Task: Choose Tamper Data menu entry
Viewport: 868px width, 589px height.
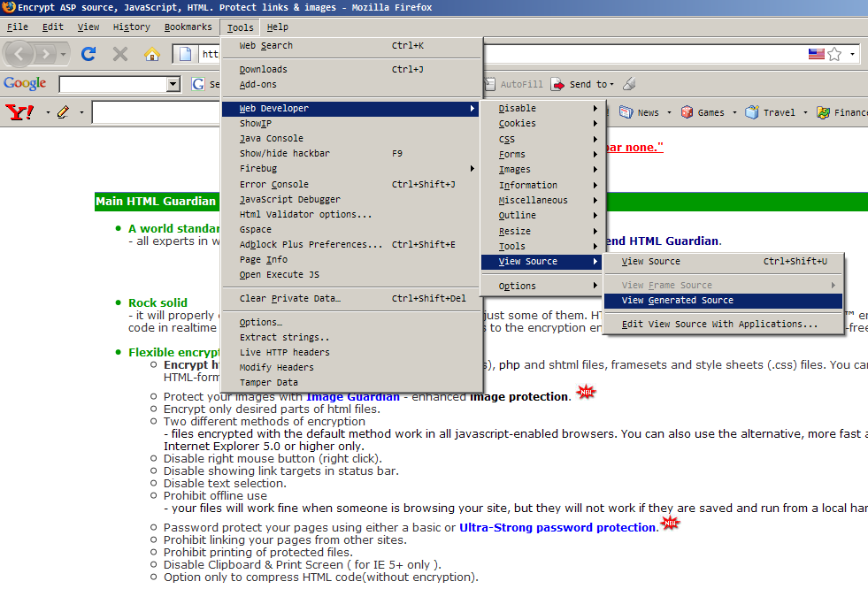Action: click(x=351, y=382)
